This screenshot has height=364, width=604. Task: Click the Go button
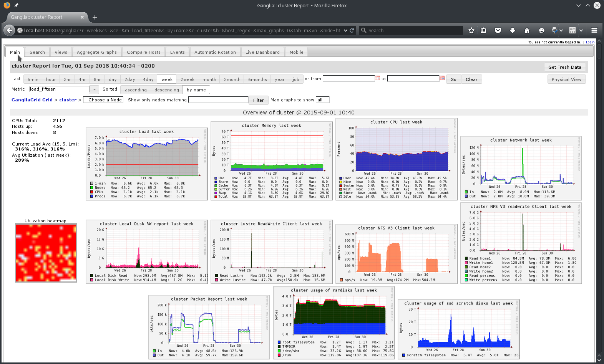point(453,79)
